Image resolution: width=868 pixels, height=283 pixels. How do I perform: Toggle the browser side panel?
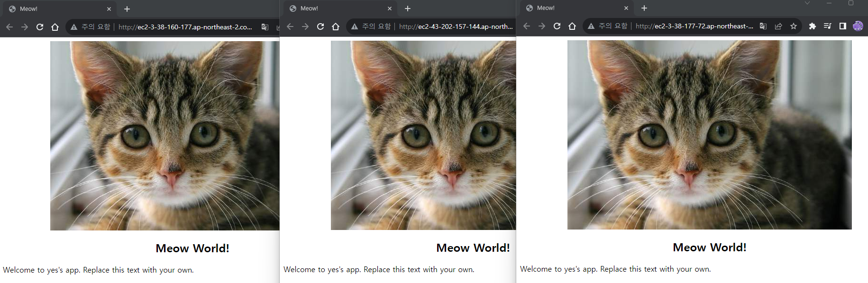[x=843, y=26]
